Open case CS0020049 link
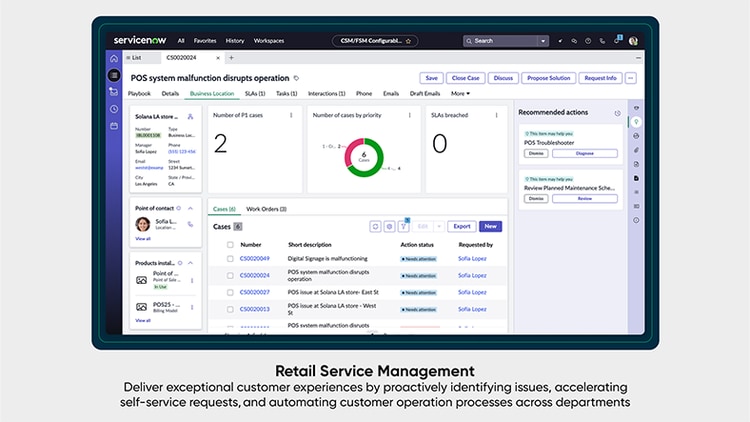 coord(254,259)
